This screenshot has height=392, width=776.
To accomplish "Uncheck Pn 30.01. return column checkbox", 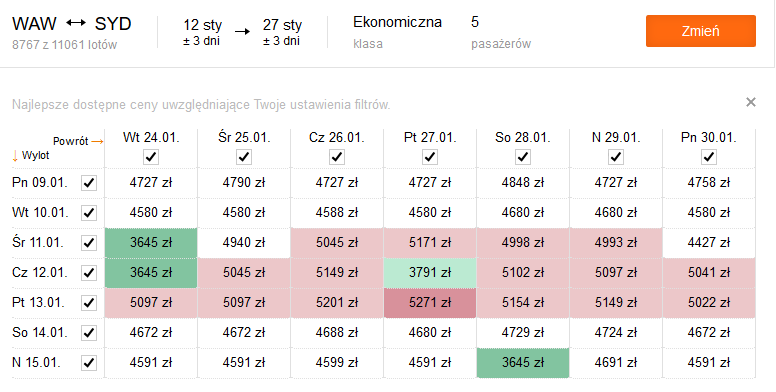I will [709, 157].
